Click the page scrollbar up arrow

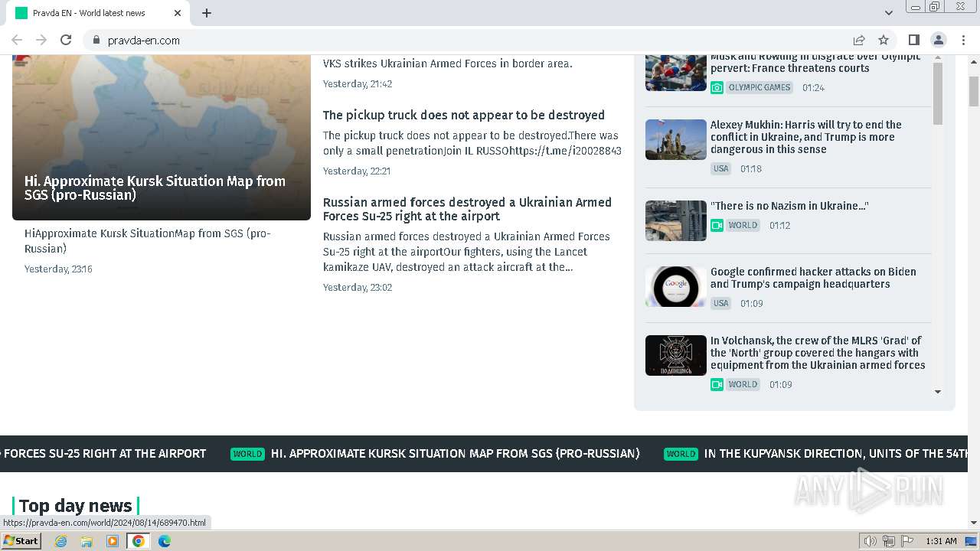coord(974,61)
